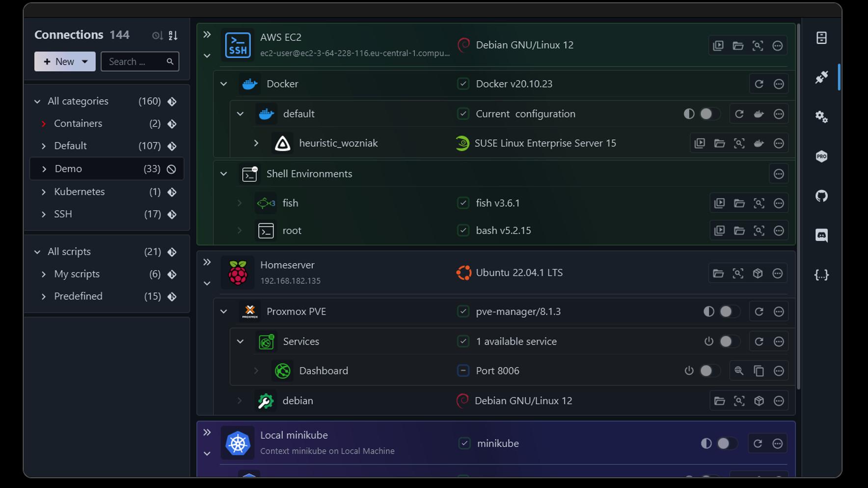Collapse All categories tree

37,102
